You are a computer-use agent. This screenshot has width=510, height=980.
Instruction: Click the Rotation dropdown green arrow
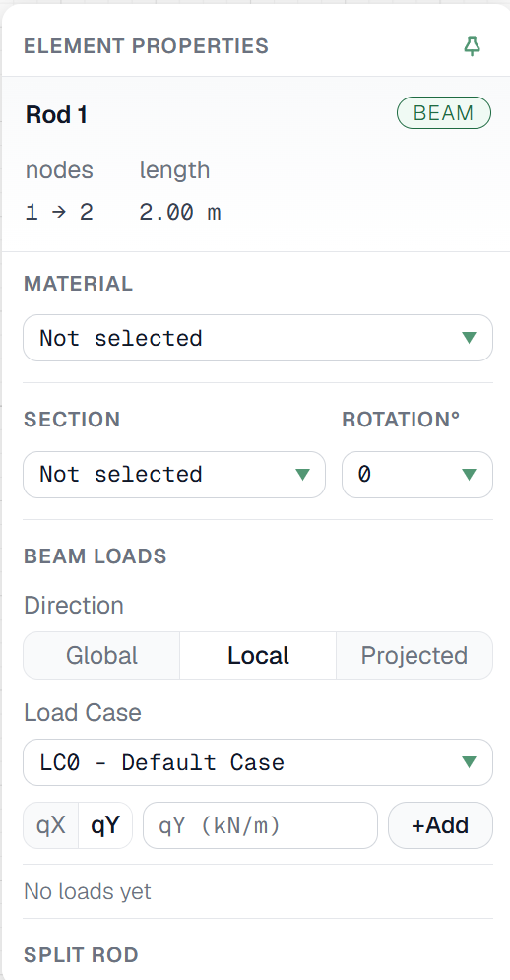(469, 475)
